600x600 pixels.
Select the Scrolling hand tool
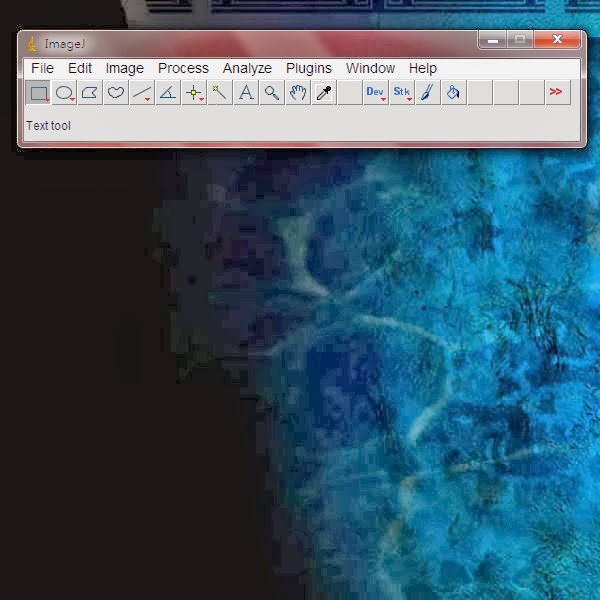(298, 92)
